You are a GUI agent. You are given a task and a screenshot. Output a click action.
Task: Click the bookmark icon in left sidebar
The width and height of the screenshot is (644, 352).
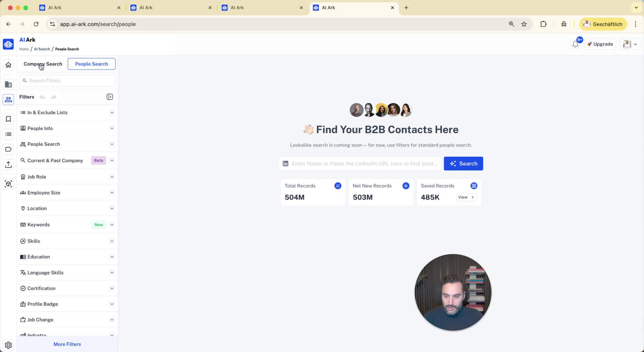(x=8, y=119)
